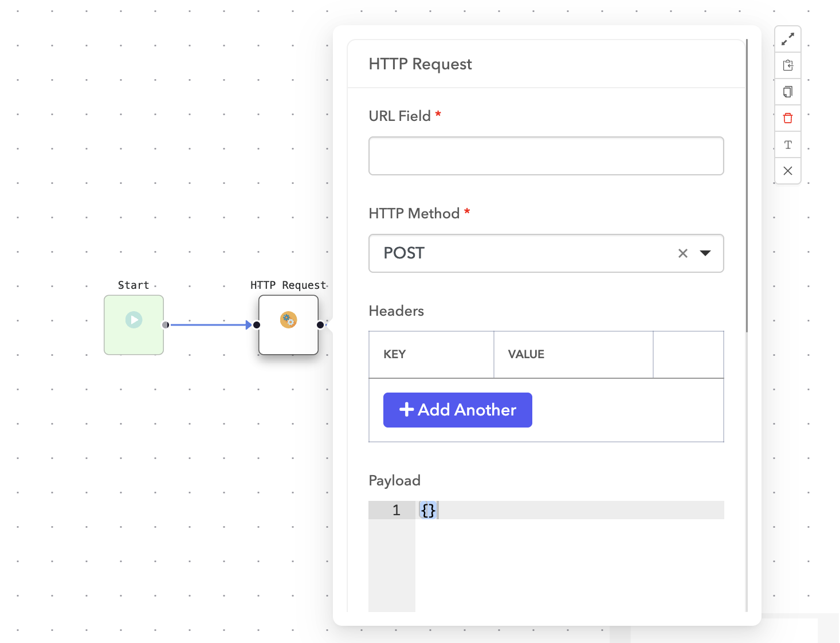Click the Start node's output connector dot

click(166, 324)
